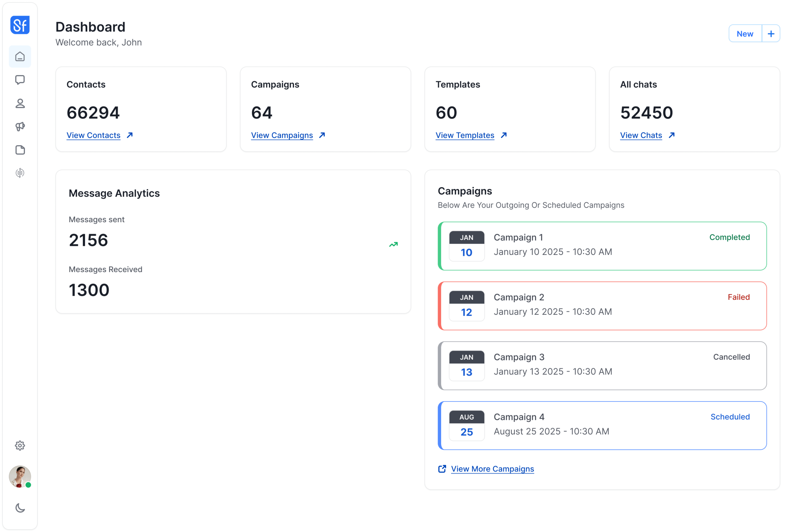Expand the plus menu next to New
The height and width of the screenshot is (532, 798).
click(x=771, y=33)
